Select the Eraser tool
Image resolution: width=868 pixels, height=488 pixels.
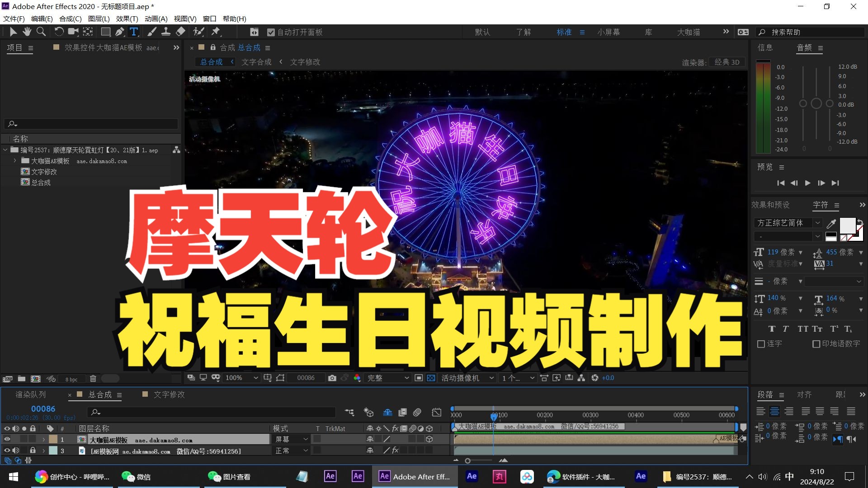tap(180, 32)
